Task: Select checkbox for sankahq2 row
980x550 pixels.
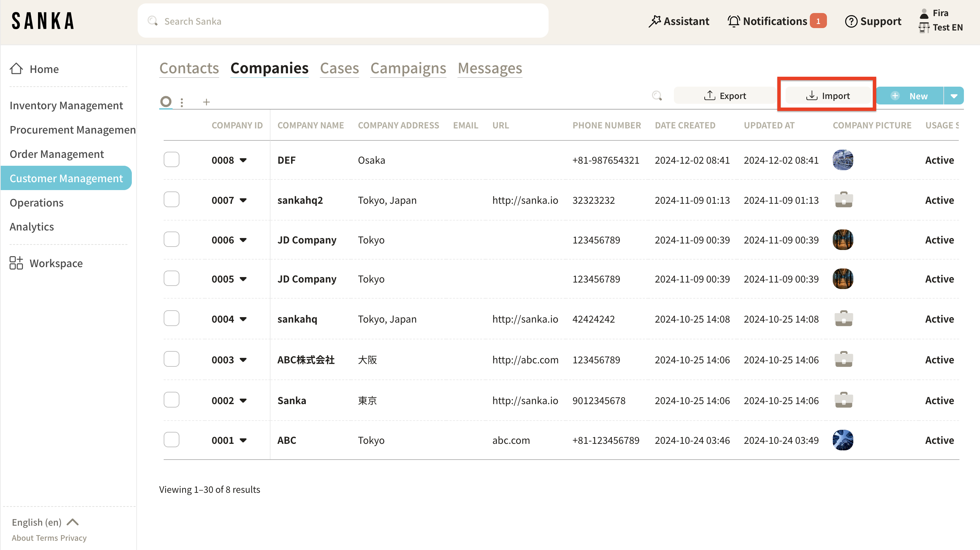Action: (171, 200)
